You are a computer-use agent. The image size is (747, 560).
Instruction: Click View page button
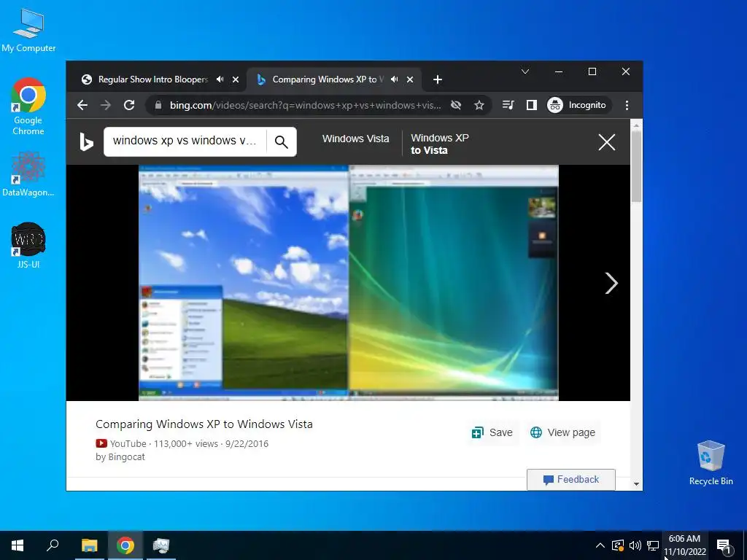coord(562,432)
